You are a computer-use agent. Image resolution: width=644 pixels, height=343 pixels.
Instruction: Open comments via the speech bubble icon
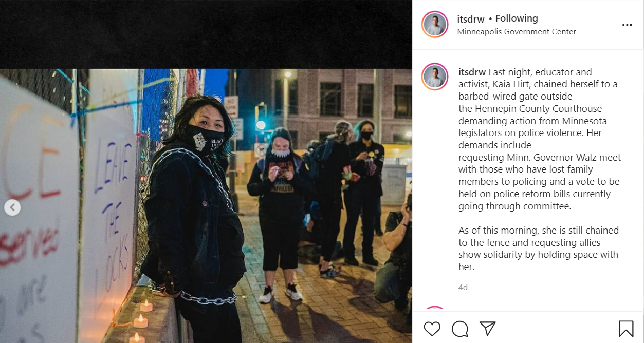[460, 328]
